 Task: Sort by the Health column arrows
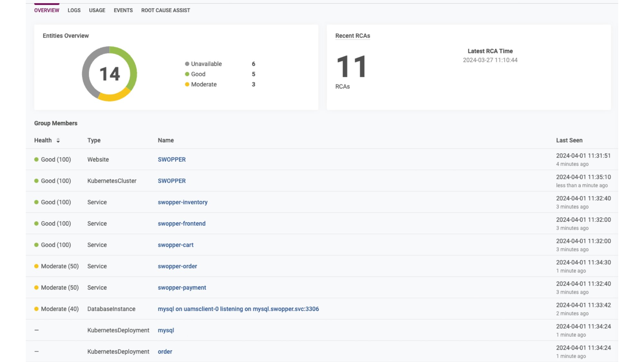click(58, 140)
